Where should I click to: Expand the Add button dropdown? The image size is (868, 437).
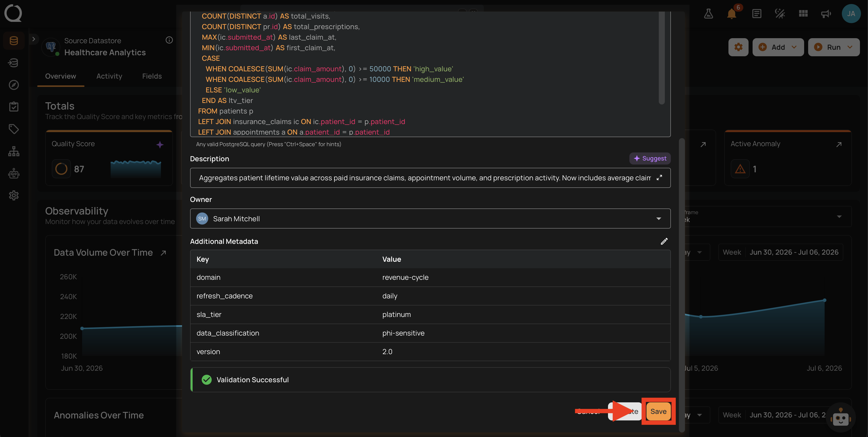[794, 47]
